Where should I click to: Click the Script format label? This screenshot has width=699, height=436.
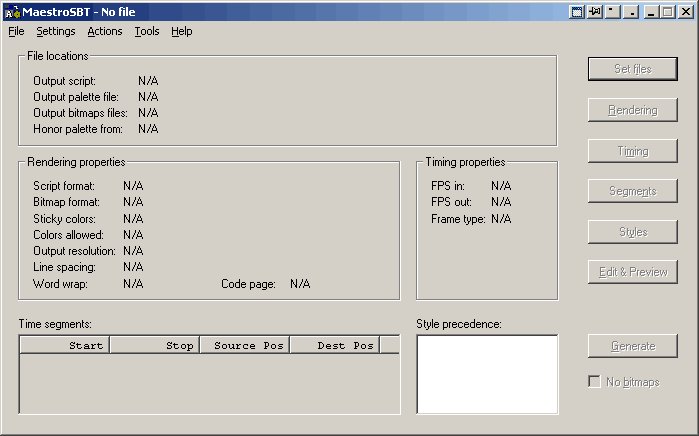[x=64, y=186]
